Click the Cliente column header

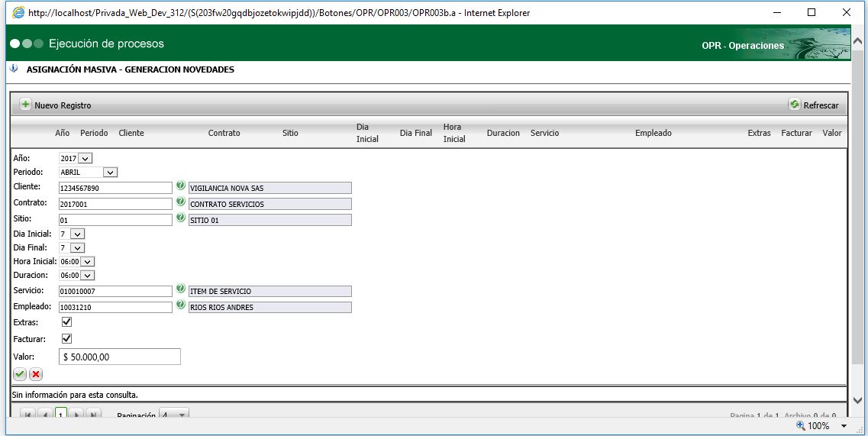coord(131,133)
